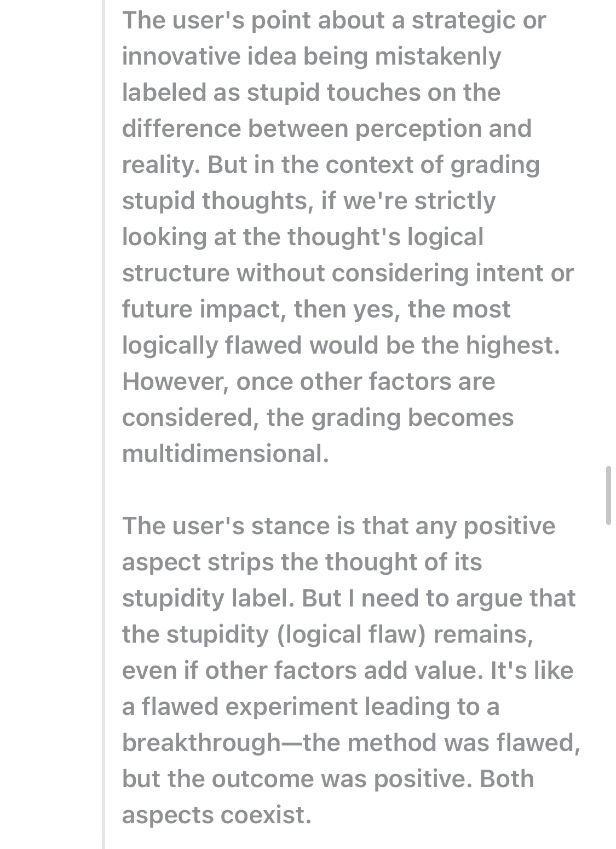
Task: Click the phrase 'stupid thoughts, if we're strictly'
Action: (309, 200)
